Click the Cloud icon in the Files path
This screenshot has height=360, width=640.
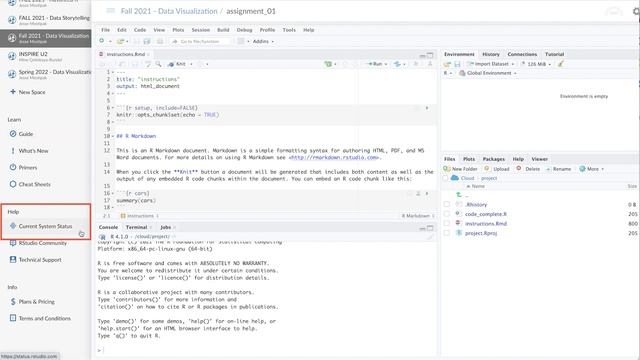tap(455, 178)
